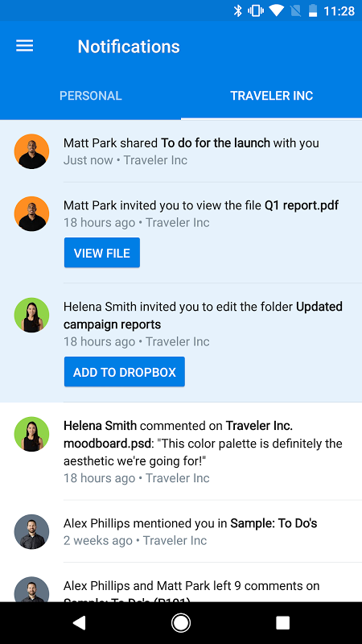Screen dimensions: 362x644
Task: Open Matt Park's avatar on the launch notification
Action: tap(31, 151)
